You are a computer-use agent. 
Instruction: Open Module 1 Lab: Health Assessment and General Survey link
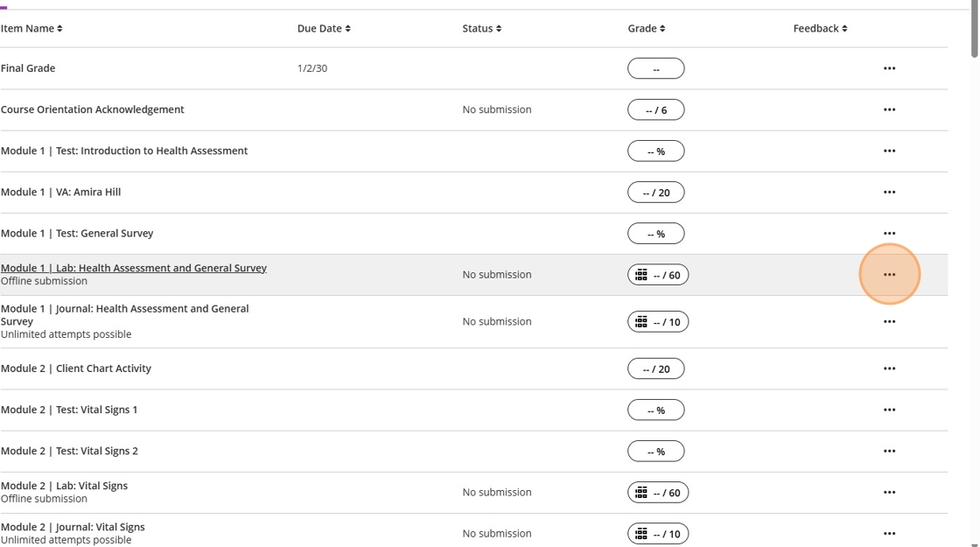coord(134,268)
